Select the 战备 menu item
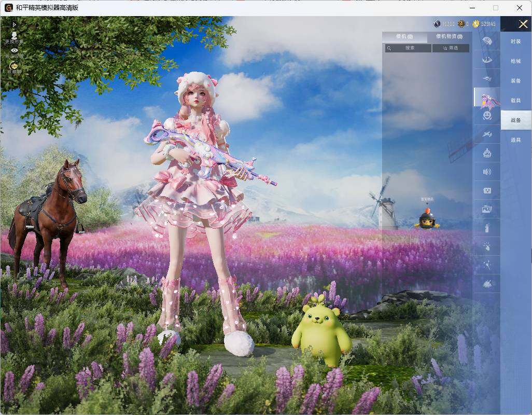The width and height of the screenshot is (532, 415). point(516,120)
